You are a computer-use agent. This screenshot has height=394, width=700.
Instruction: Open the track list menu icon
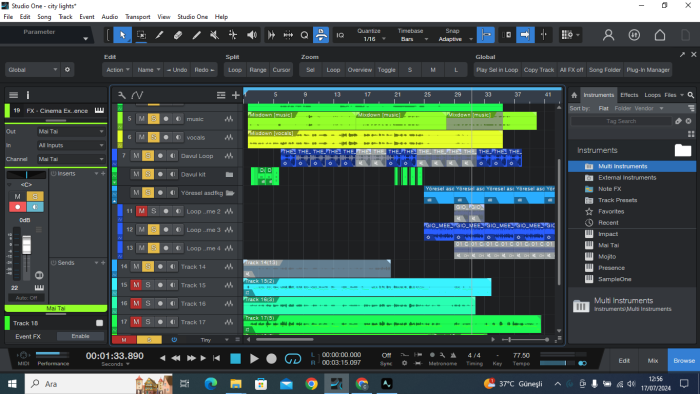tap(221, 95)
